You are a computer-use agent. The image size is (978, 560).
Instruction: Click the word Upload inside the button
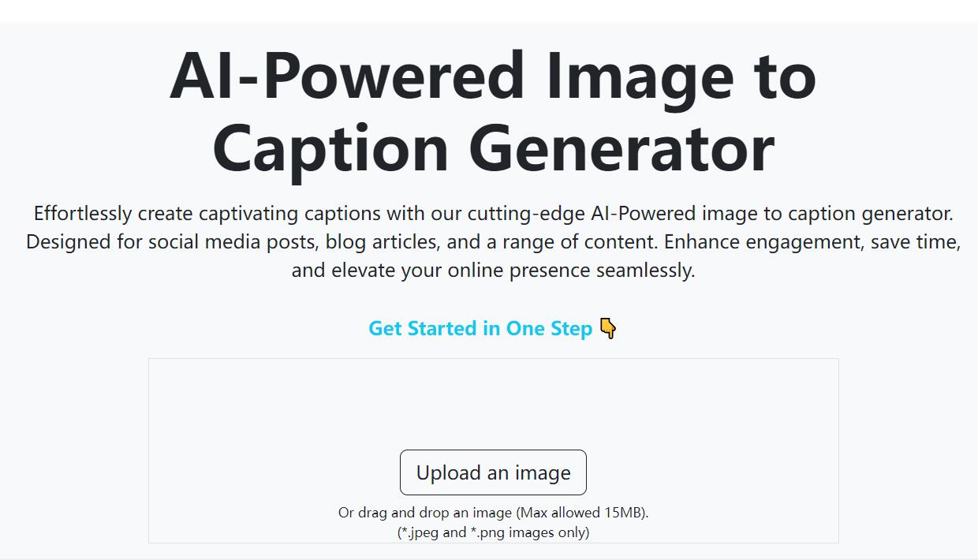point(448,473)
